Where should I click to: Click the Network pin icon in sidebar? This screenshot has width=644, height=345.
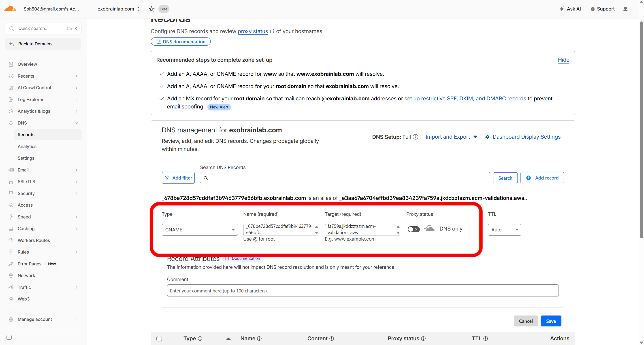click(x=11, y=275)
